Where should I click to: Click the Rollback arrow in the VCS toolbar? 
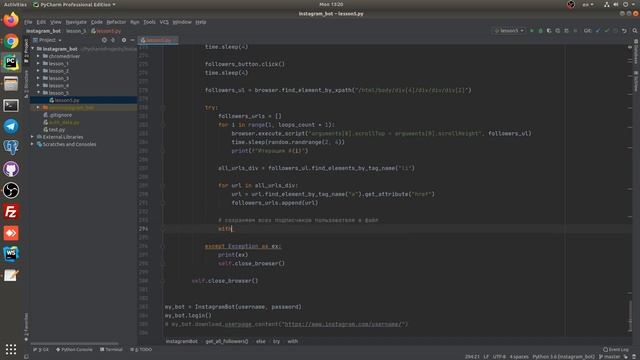(624, 31)
